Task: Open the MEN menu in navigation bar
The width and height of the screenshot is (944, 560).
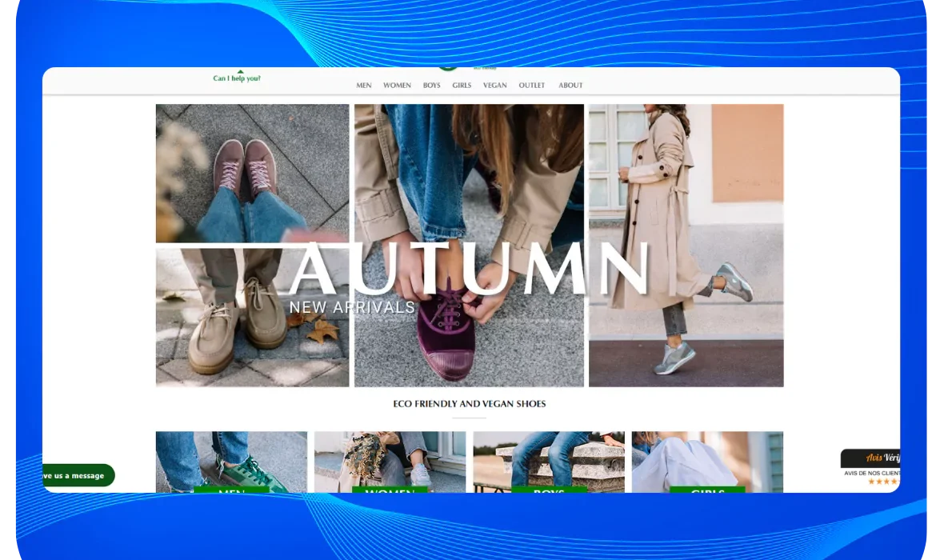Action: tap(364, 86)
